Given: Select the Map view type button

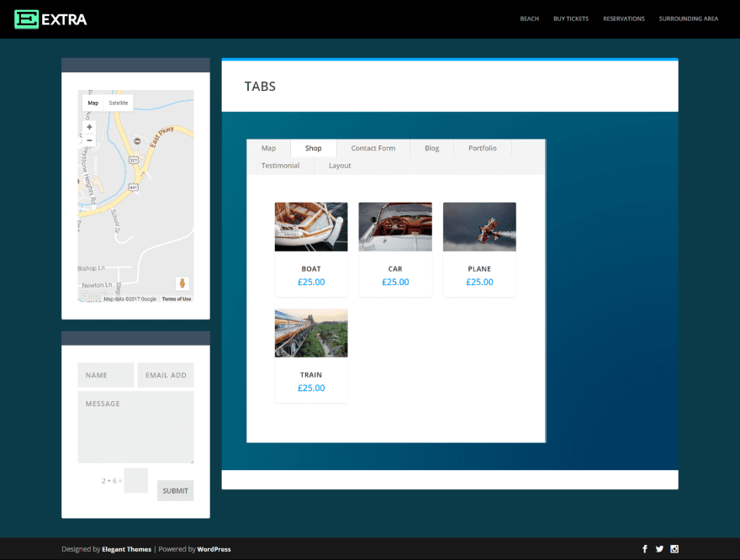Looking at the screenshot, I should point(93,103).
